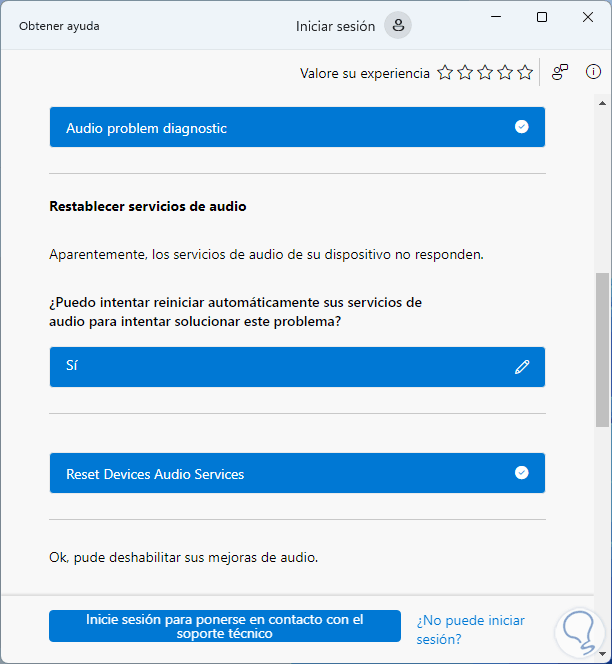The height and width of the screenshot is (664, 612).
Task: Click the information icon at top right
Action: pyautogui.click(x=593, y=72)
